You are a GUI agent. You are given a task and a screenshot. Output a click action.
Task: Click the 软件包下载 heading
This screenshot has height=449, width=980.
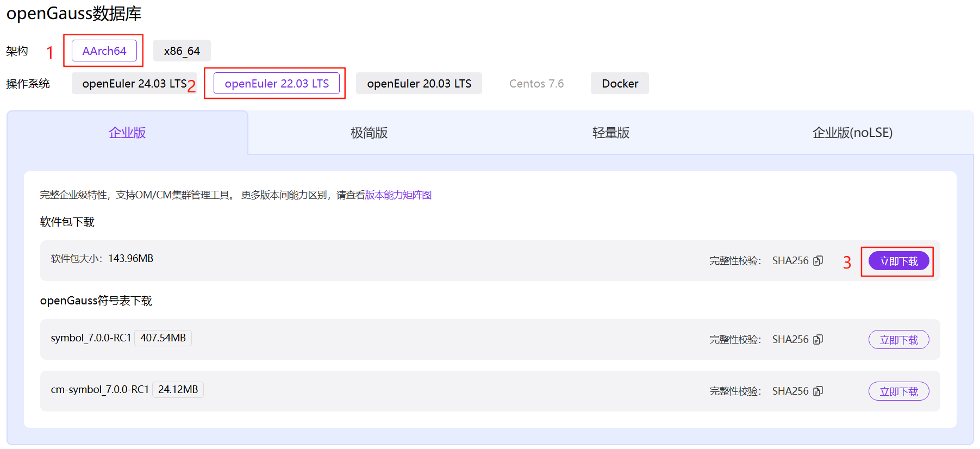(67, 222)
